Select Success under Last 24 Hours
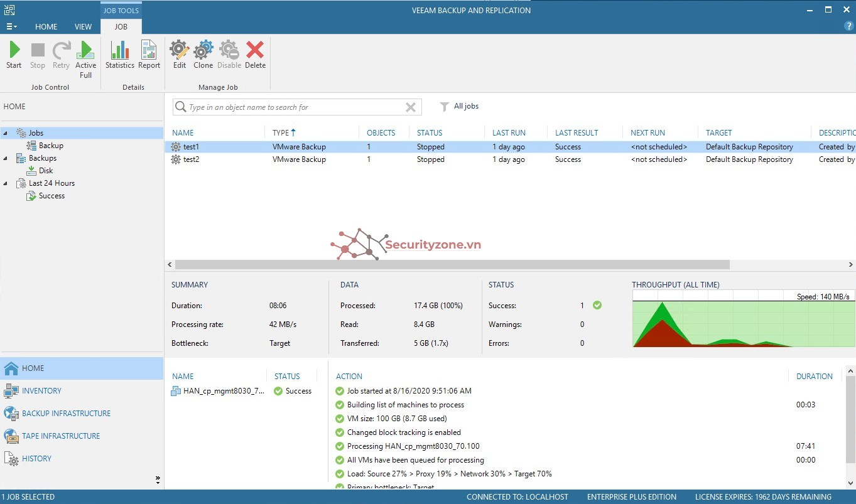The height and width of the screenshot is (504, 856). click(51, 196)
